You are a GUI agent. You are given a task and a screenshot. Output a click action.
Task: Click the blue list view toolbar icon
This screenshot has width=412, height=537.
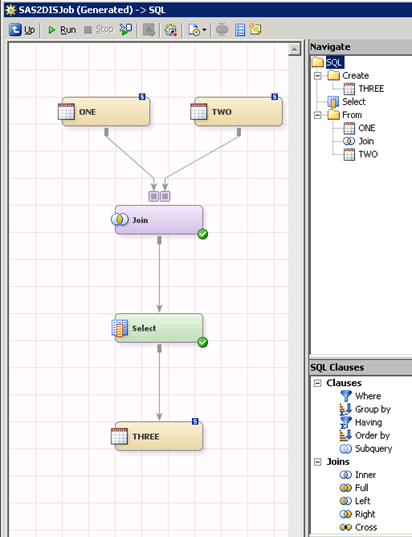[x=239, y=30]
